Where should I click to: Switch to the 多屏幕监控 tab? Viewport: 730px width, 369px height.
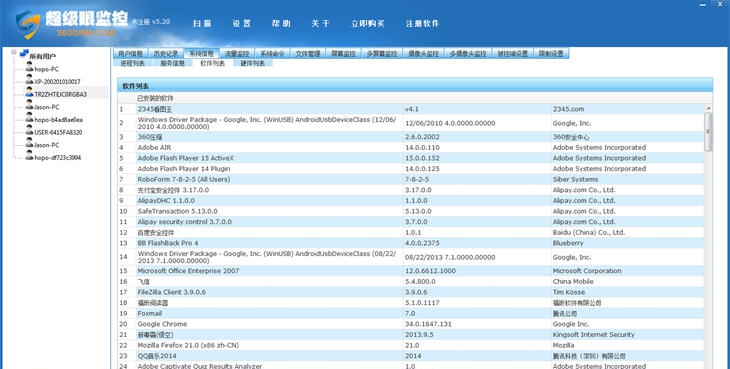pos(382,54)
